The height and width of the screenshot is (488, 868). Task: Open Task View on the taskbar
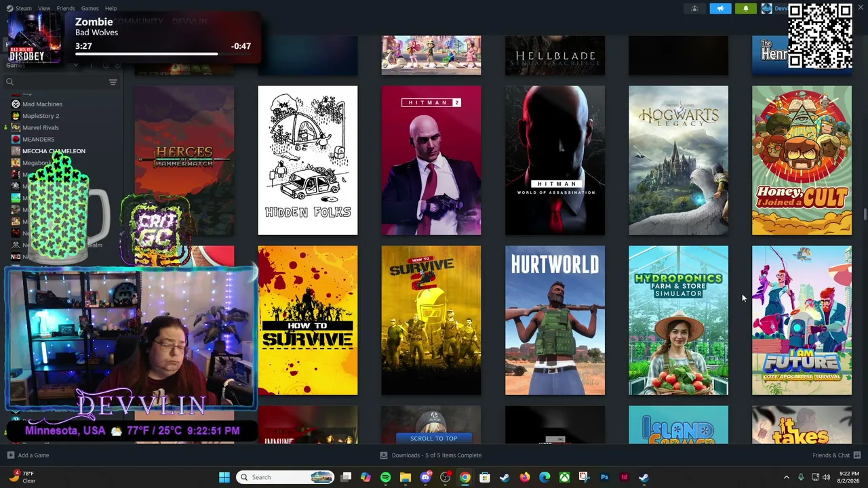point(346,477)
